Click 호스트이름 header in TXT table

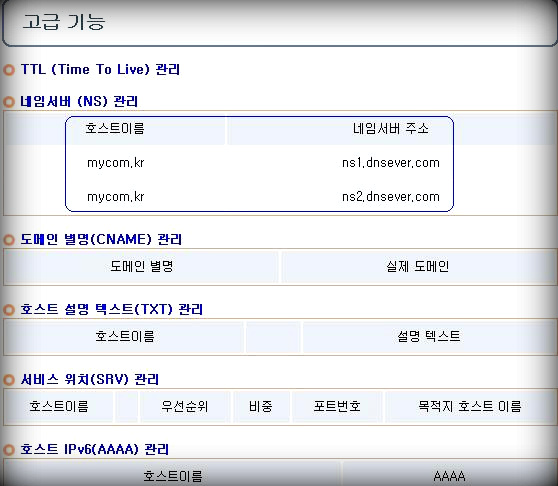125,336
